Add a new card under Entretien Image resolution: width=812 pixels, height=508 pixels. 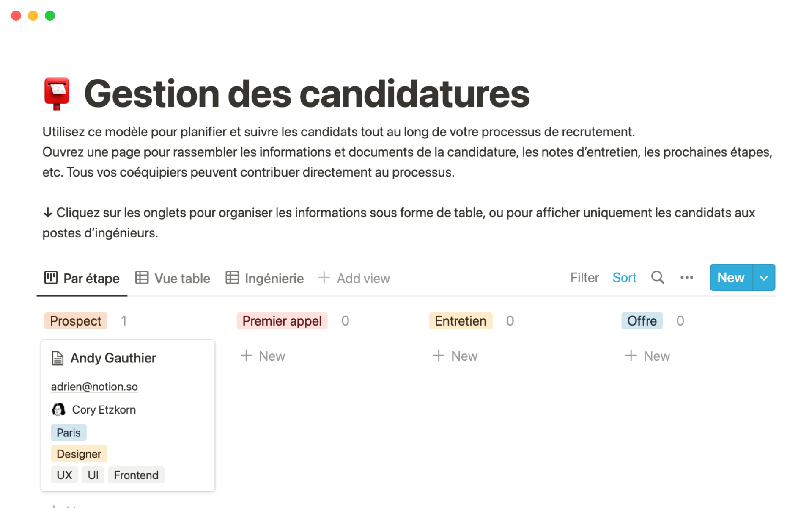(x=455, y=356)
